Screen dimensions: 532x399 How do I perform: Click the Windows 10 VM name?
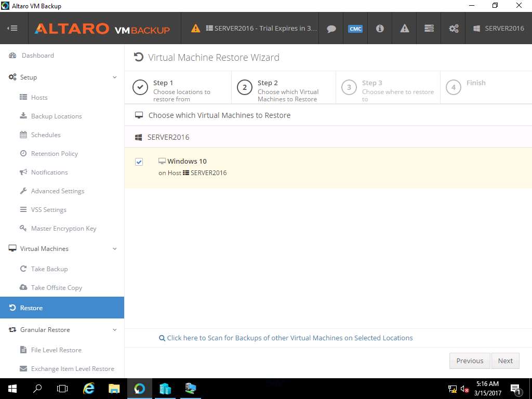click(x=187, y=161)
